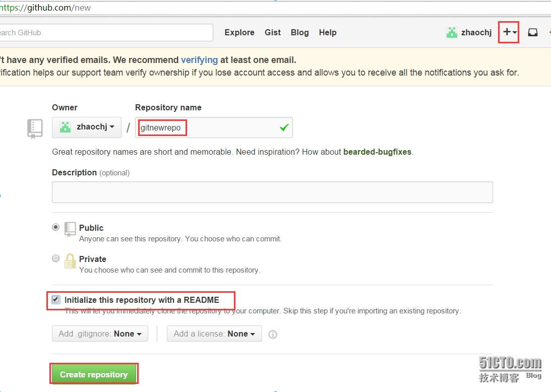This screenshot has height=392, width=551.
Task: Click the Public label text
Action: 91,228
